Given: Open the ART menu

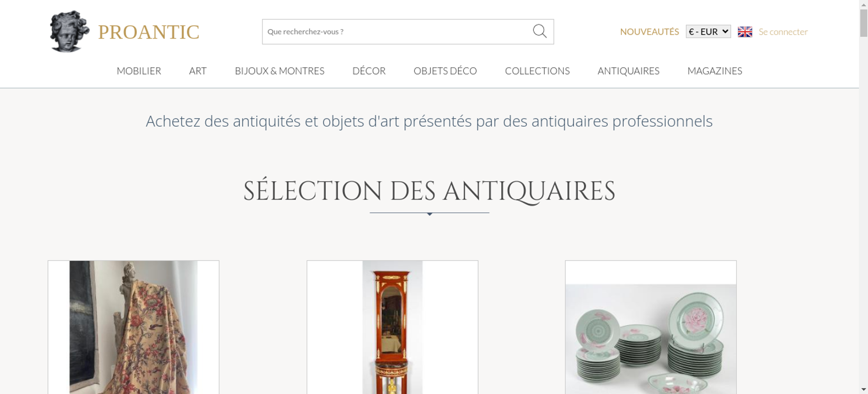Looking at the screenshot, I should click(x=198, y=71).
